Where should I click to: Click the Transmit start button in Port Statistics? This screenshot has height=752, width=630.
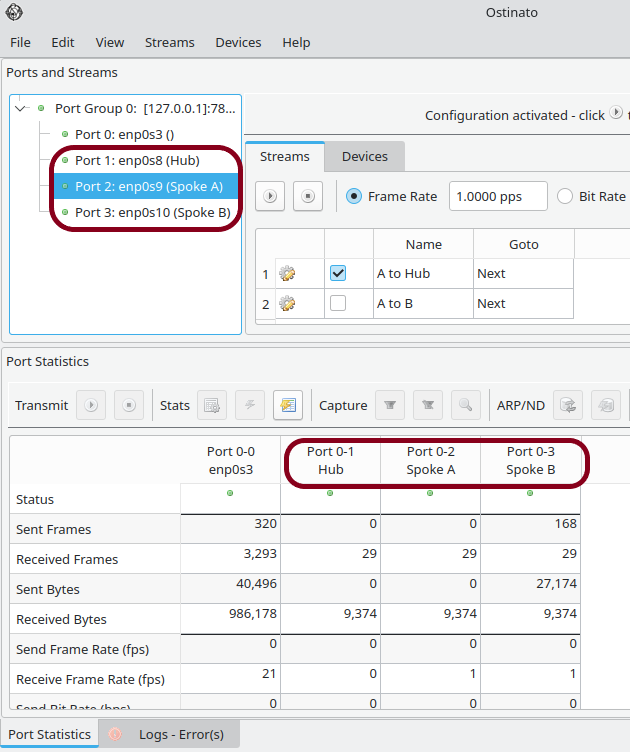pos(91,405)
